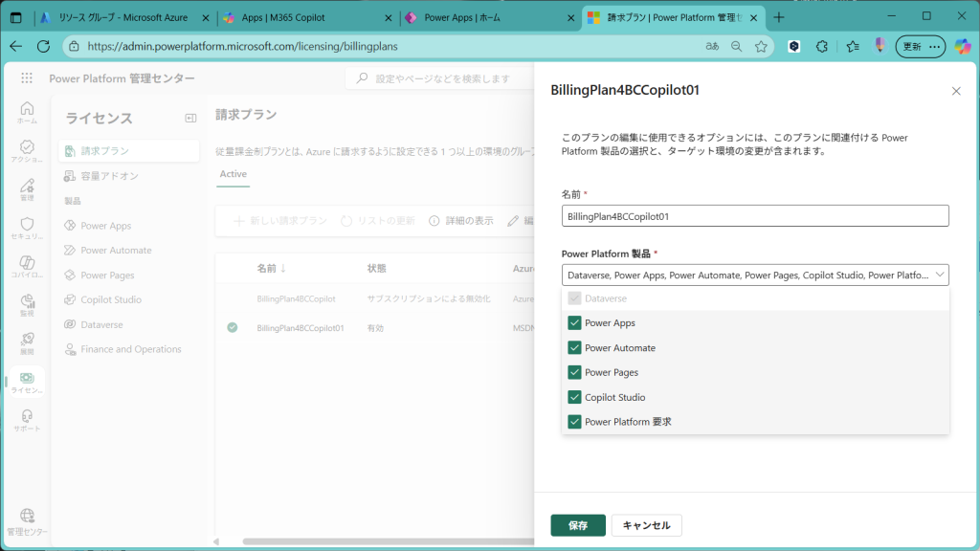
Task: Click the browser refresh icon
Action: (x=43, y=46)
